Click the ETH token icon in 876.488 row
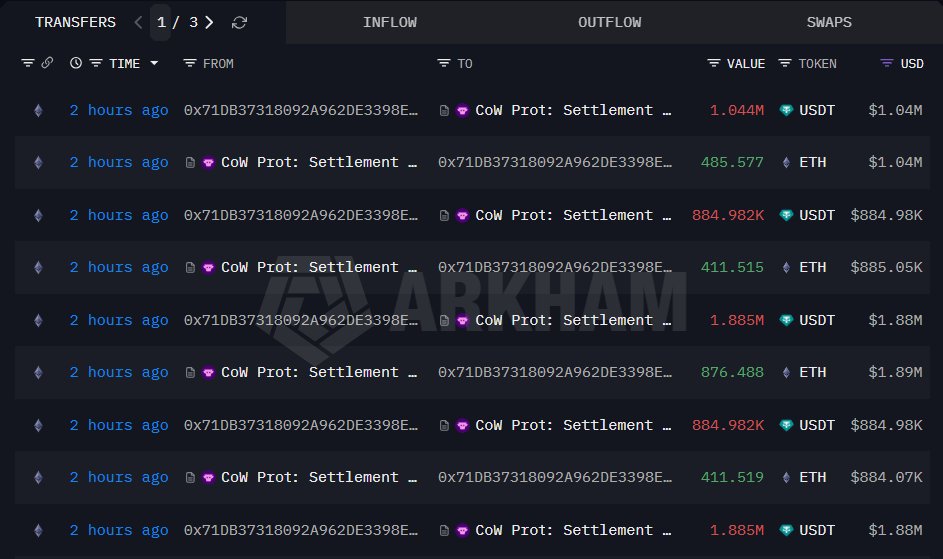Screen dimensions: 943x559 tap(786, 372)
